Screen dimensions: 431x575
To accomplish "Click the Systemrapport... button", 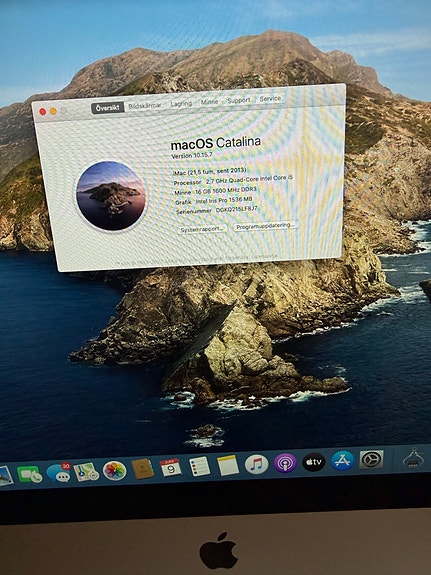I will pos(202,229).
